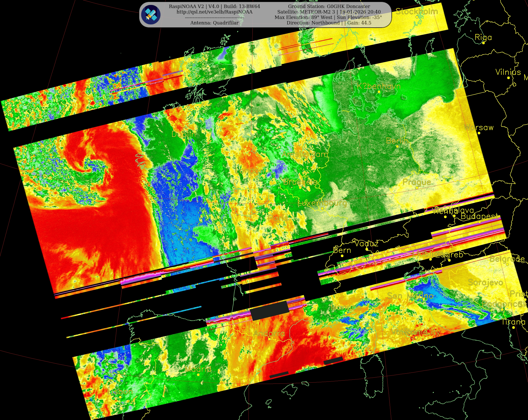Click the Andorra city marker dot

click(269, 339)
